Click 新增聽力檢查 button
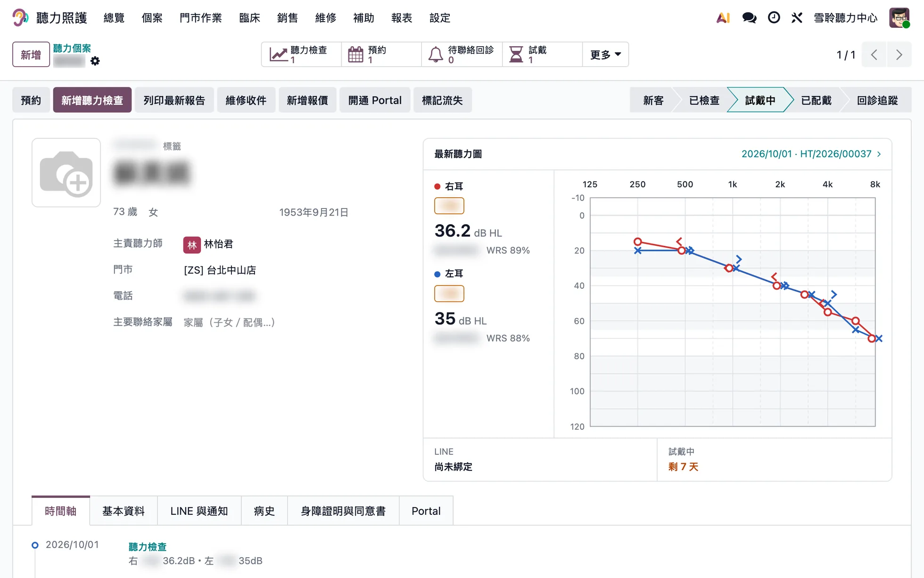Viewport: 924px width, 578px height. click(x=92, y=100)
